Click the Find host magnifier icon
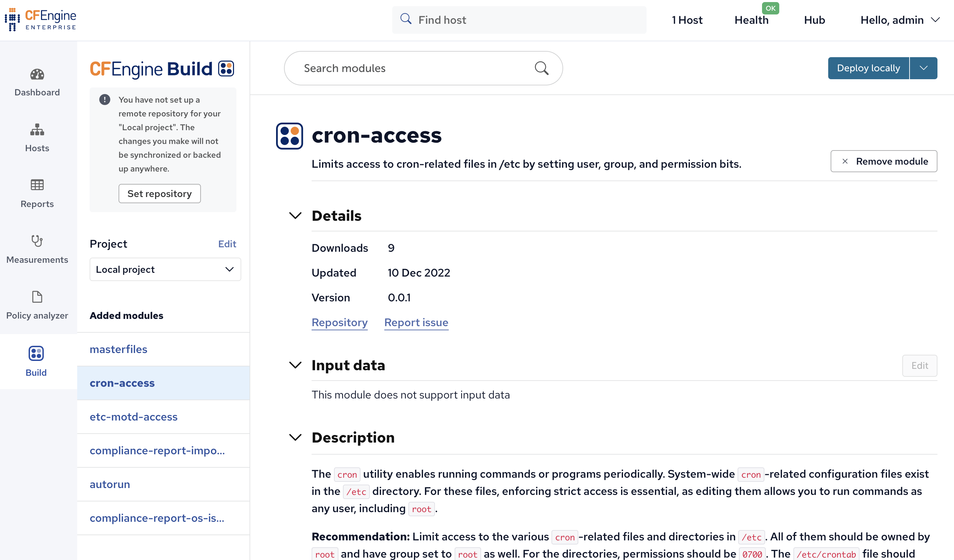The width and height of the screenshot is (954, 560). [x=406, y=19]
